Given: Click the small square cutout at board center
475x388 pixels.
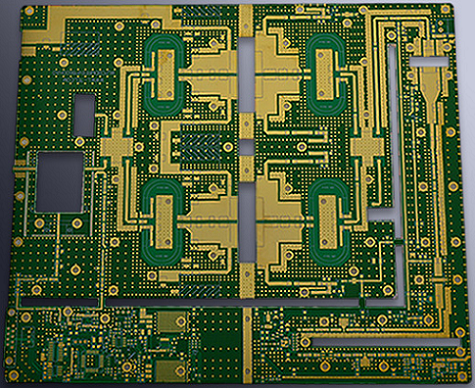Looking at the screenshot, I should click(x=247, y=147).
